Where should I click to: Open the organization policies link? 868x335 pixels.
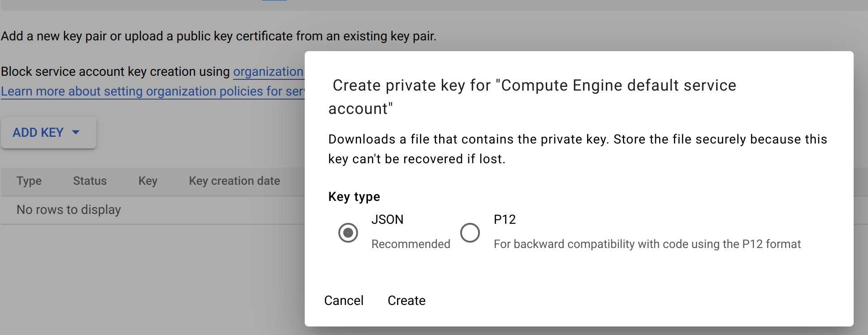[x=268, y=72]
